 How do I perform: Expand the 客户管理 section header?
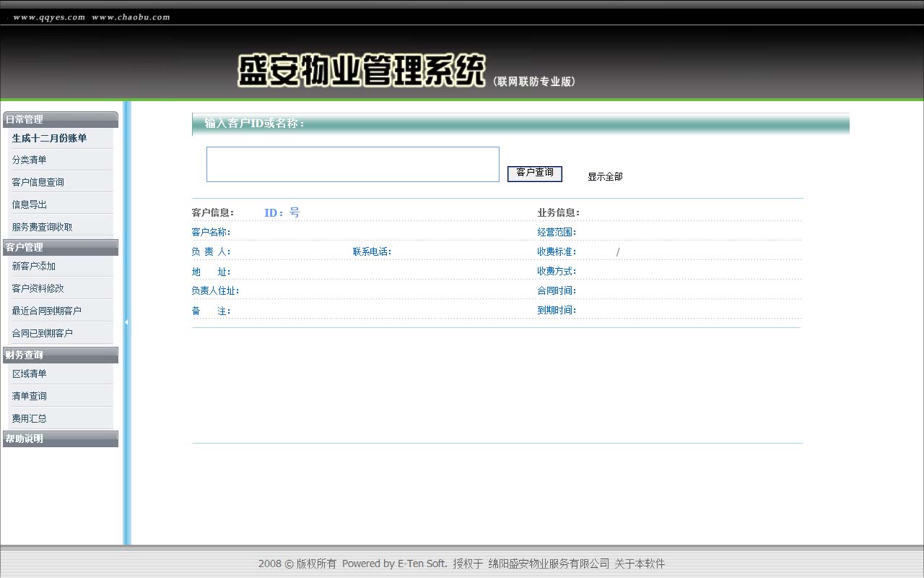point(61,247)
